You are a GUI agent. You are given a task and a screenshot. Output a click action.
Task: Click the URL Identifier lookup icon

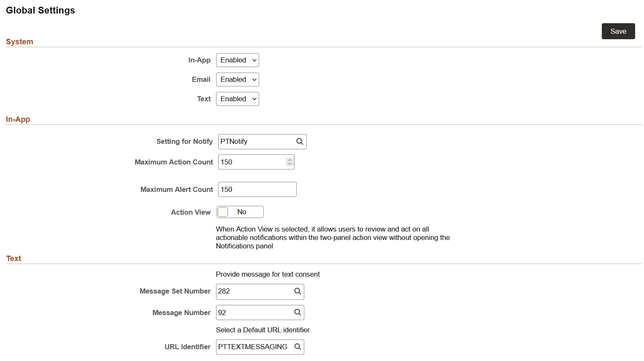click(x=298, y=347)
